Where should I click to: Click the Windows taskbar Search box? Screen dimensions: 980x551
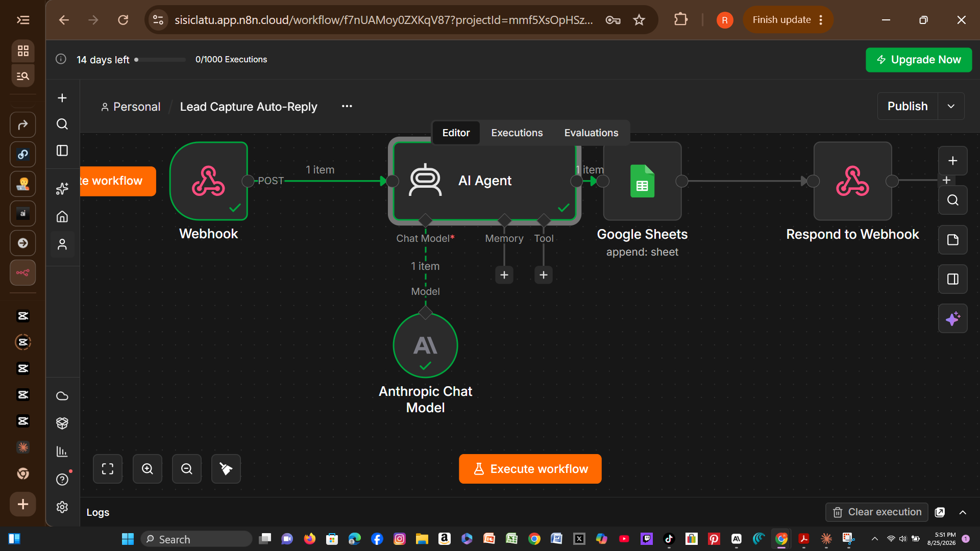click(197, 539)
